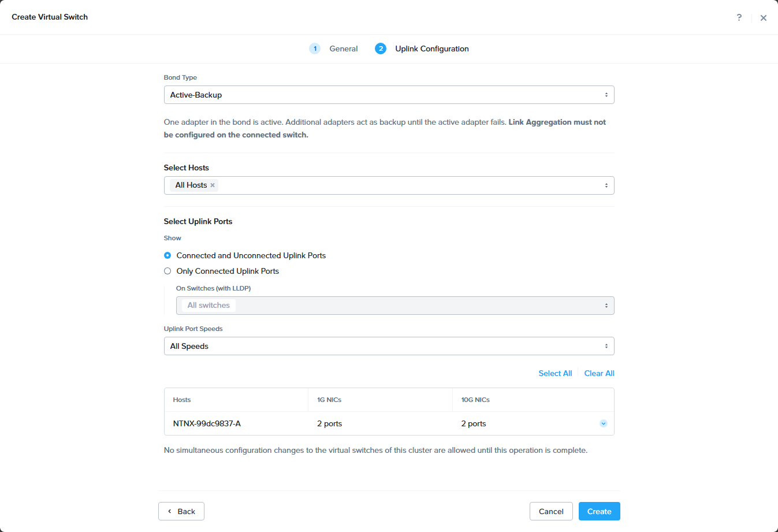Open the Bond Type dropdown

(389, 95)
